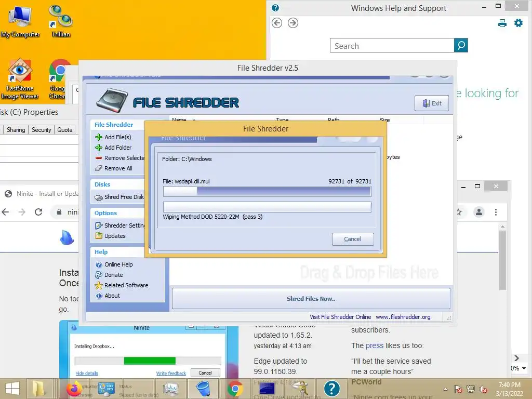Image resolution: width=532 pixels, height=399 pixels.
Task: Click the Remove All eraser icon
Action: (99, 168)
